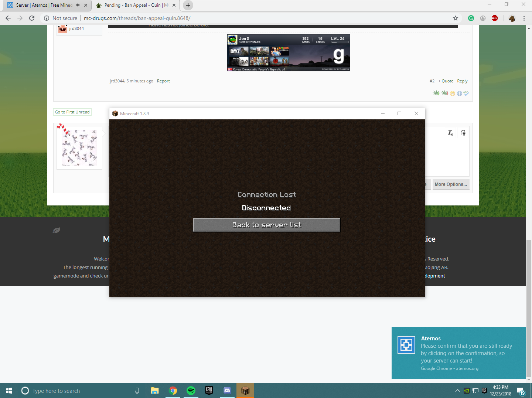Screen dimensions: 532x398
Task: Activate the taskbar microphone search
Action: [x=137, y=391]
